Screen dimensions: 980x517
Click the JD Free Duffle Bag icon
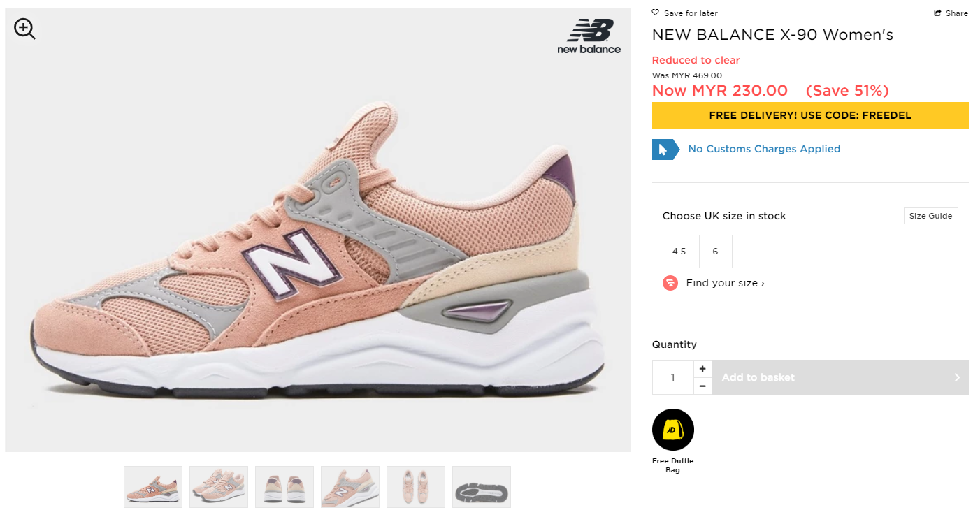point(672,430)
